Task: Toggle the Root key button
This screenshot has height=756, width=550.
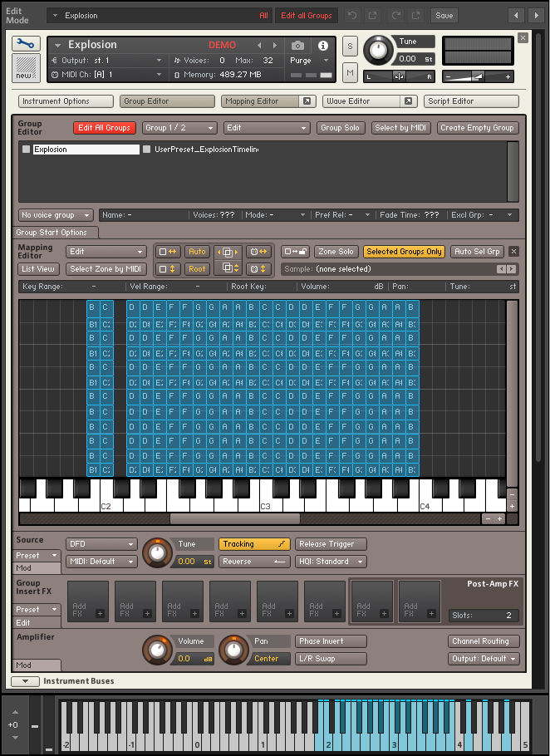Action: [197, 269]
